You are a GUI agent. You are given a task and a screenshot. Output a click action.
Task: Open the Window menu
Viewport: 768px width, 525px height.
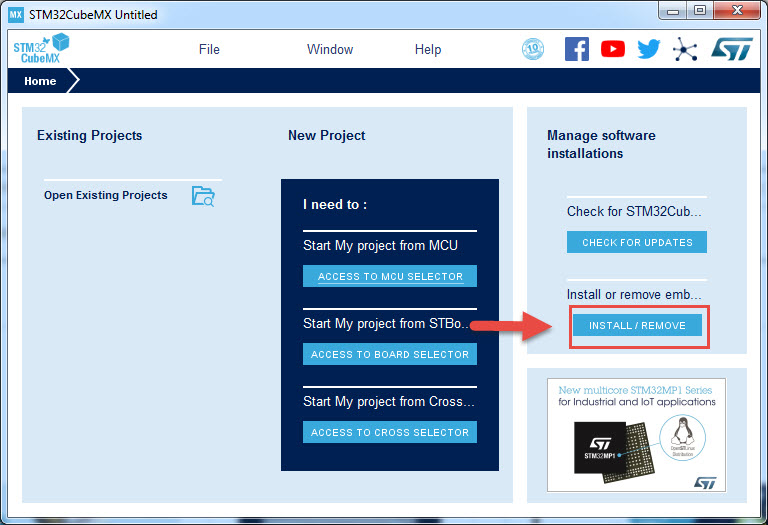click(x=330, y=49)
